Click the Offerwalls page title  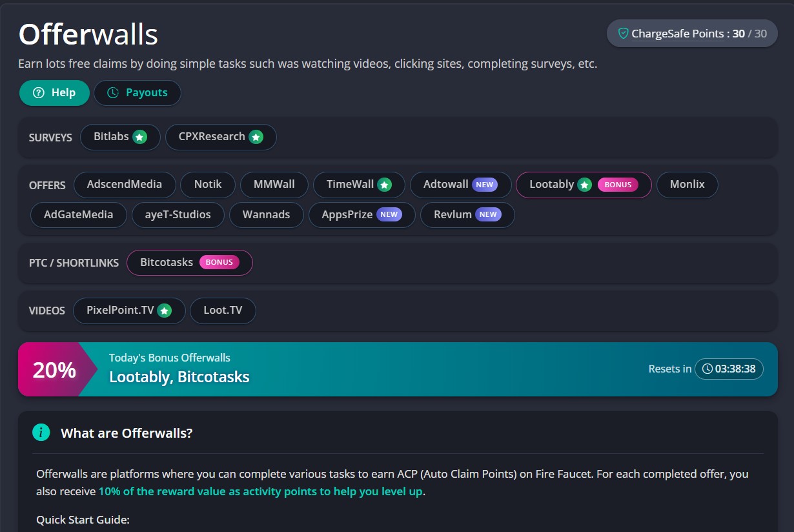[x=88, y=34]
